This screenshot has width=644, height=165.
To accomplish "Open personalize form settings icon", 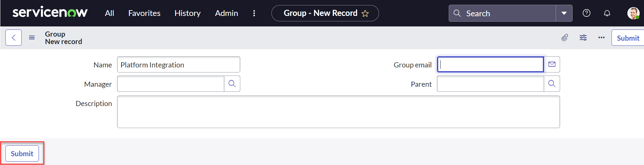I will click(583, 38).
